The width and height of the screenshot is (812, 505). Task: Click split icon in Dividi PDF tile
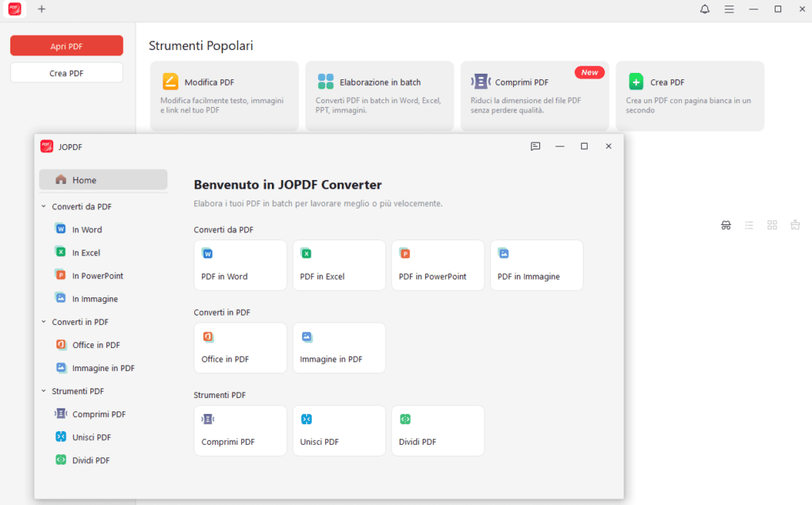tap(405, 419)
